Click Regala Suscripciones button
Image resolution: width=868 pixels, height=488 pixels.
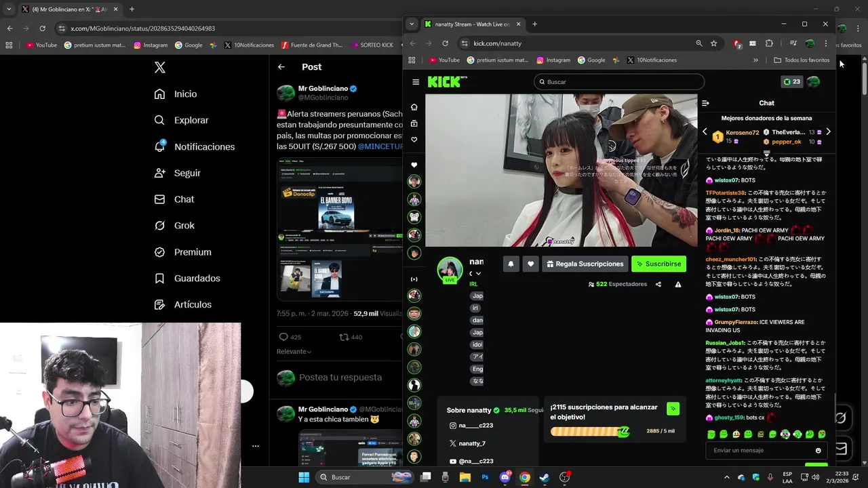click(585, 264)
